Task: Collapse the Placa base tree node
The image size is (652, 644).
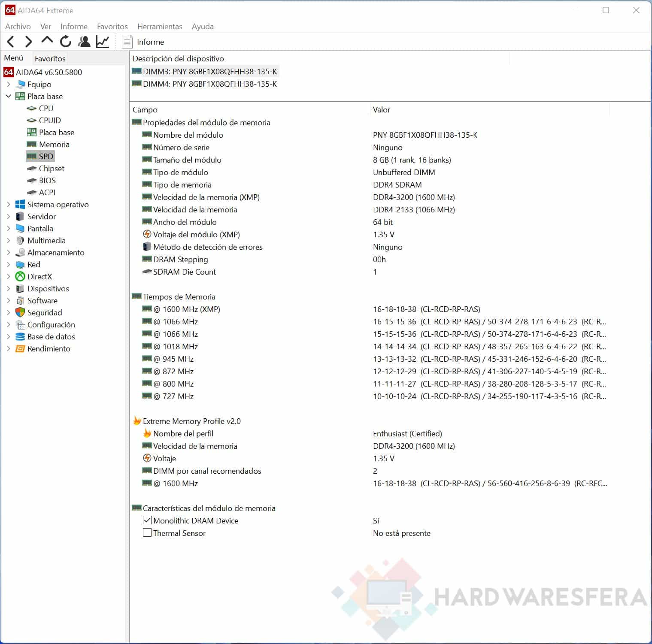Action: [x=8, y=96]
